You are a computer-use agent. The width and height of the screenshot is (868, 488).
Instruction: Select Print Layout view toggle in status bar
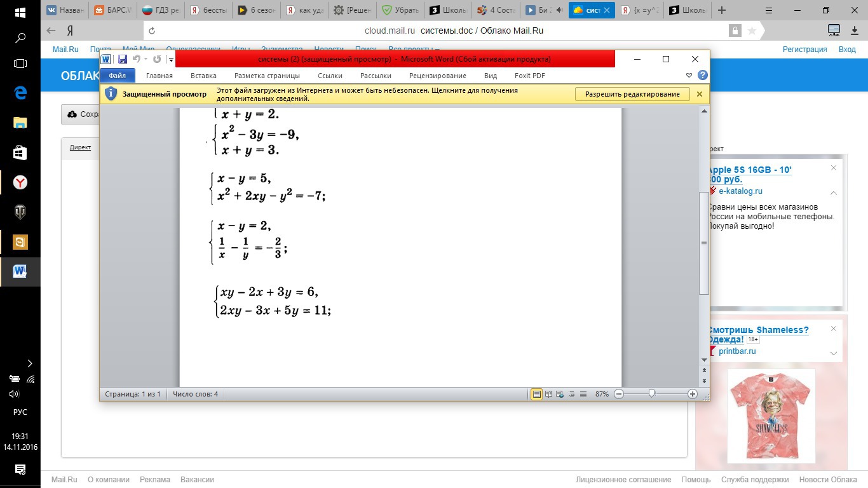[x=537, y=394]
